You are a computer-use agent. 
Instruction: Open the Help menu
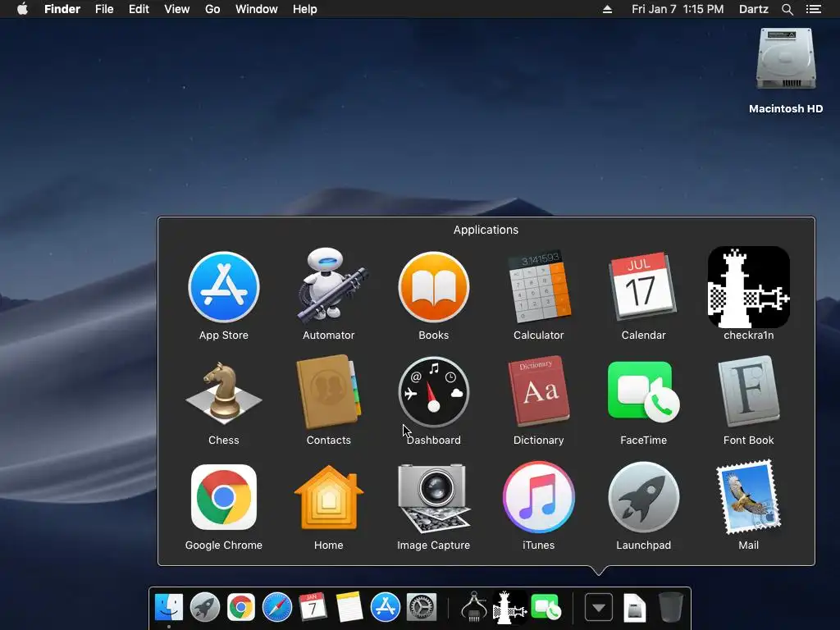(305, 9)
